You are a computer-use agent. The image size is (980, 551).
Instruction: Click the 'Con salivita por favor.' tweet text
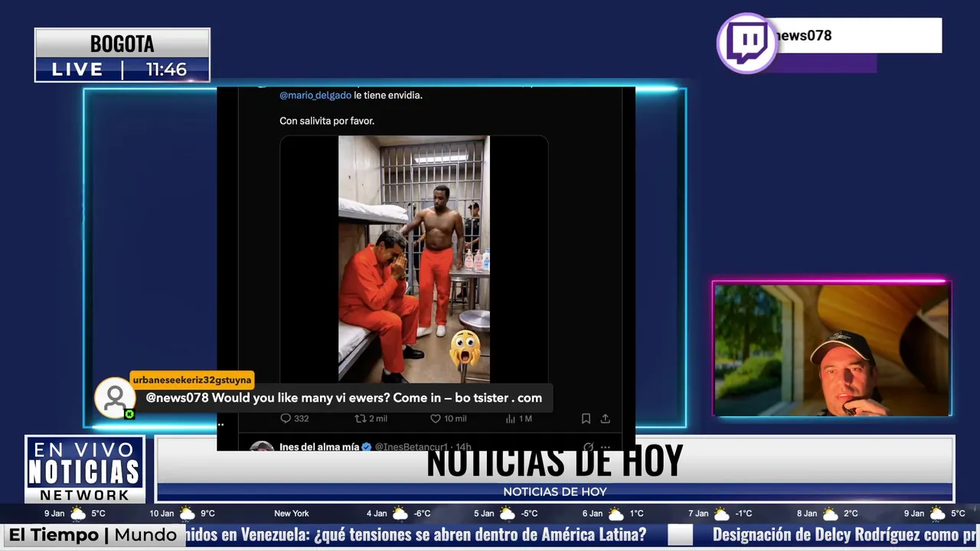[327, 121]
